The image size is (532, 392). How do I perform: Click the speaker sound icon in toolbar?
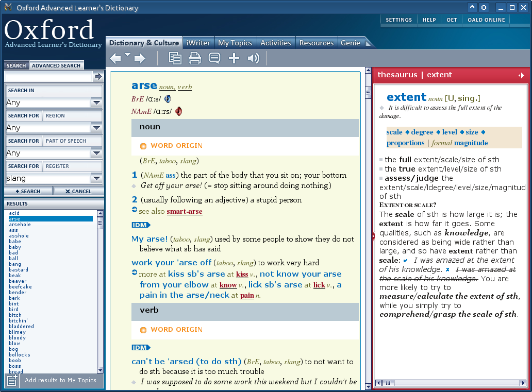(x=254, y=58)
